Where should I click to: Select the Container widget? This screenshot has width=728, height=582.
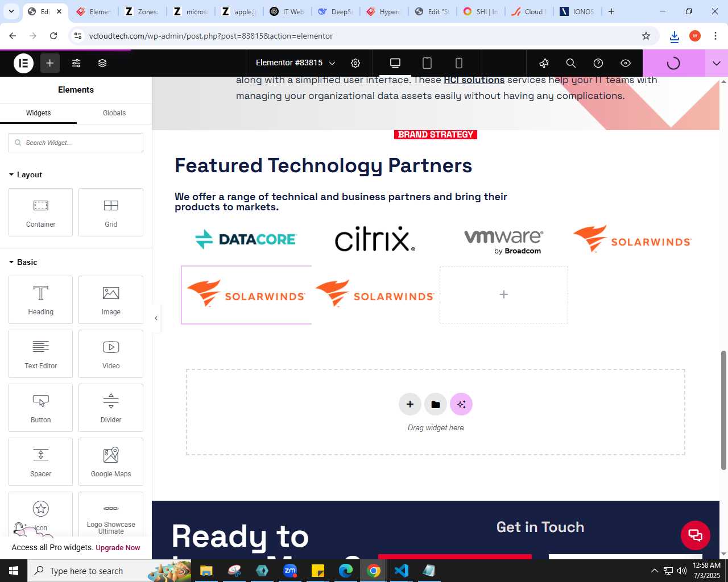[40, 212]
